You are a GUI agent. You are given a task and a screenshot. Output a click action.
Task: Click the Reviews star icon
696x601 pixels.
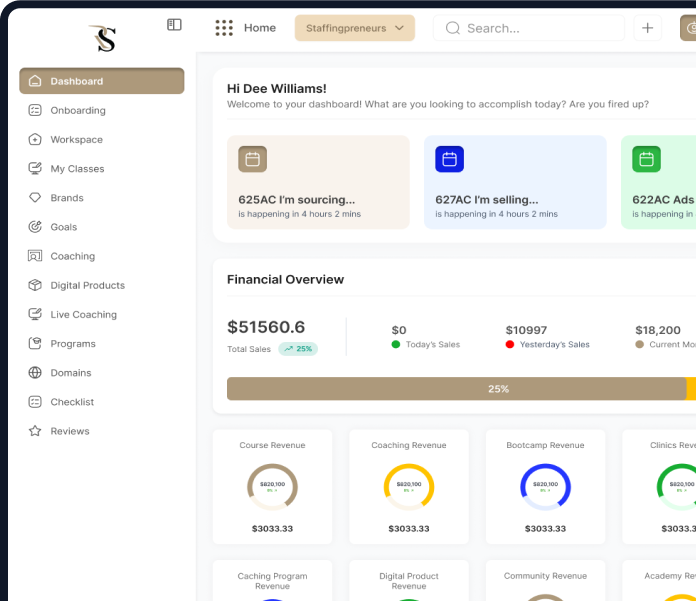click(x=35, y=431)
